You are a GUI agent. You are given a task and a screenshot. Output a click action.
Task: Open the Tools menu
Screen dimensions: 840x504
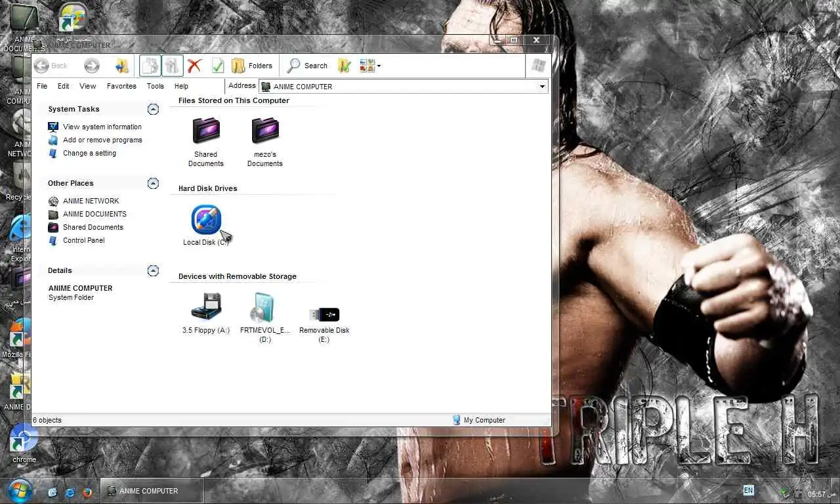pyautogui.click(x=155, y=86)
